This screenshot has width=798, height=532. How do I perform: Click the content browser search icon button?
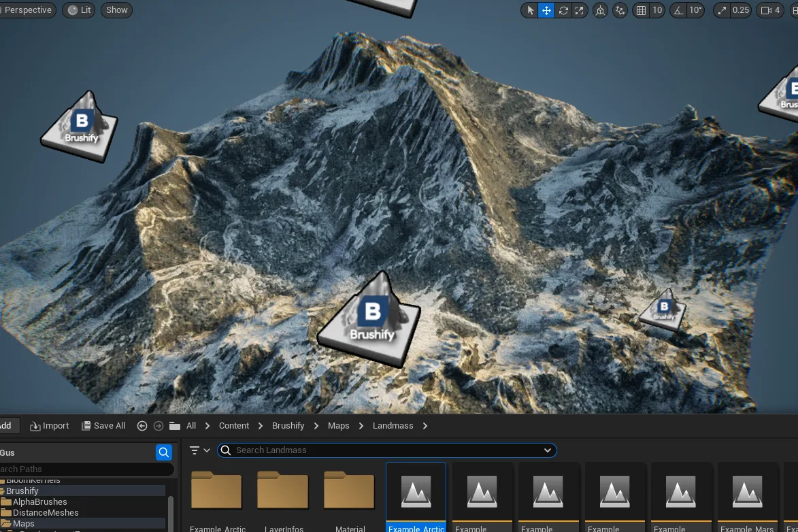pyautogui.click(x=164, y=452)
